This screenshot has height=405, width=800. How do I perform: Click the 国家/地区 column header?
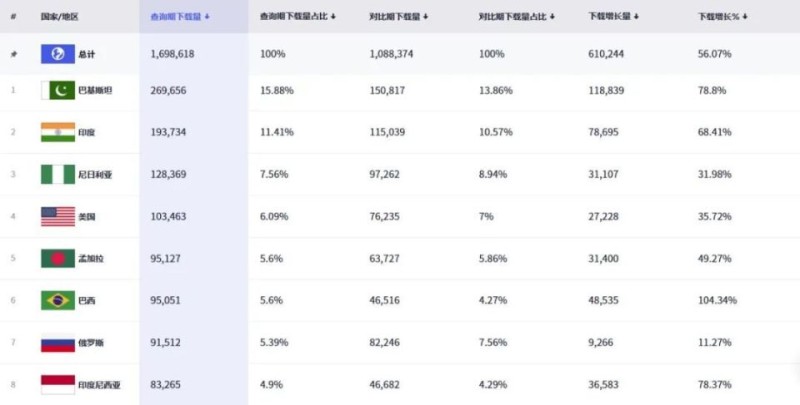point(60,17)
